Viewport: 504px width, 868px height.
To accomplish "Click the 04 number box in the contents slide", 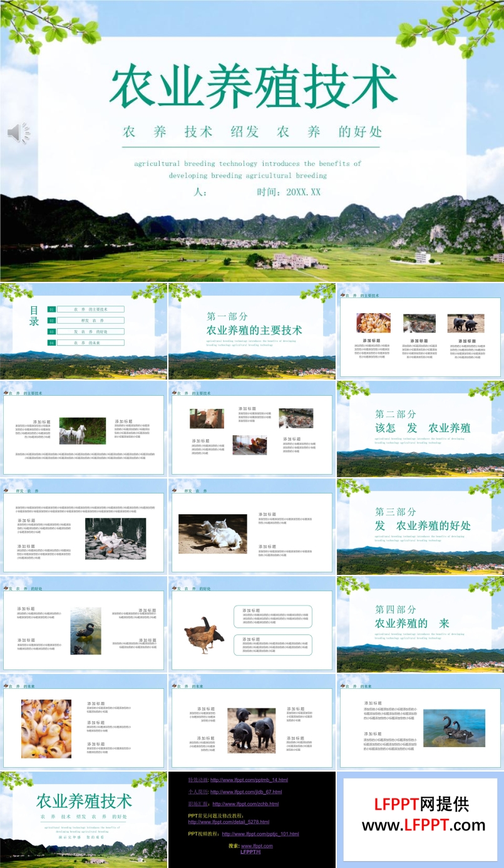I will click(52, 343).
